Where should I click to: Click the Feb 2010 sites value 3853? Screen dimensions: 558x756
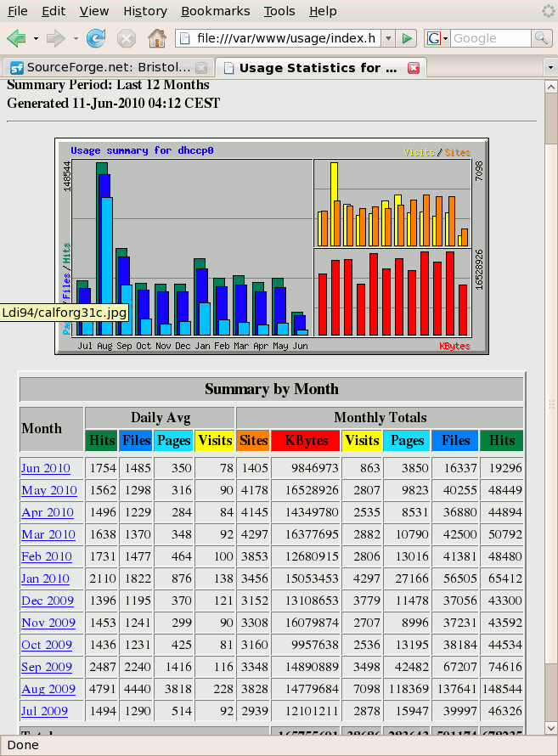pyautogui.click(x=255, y=557)
